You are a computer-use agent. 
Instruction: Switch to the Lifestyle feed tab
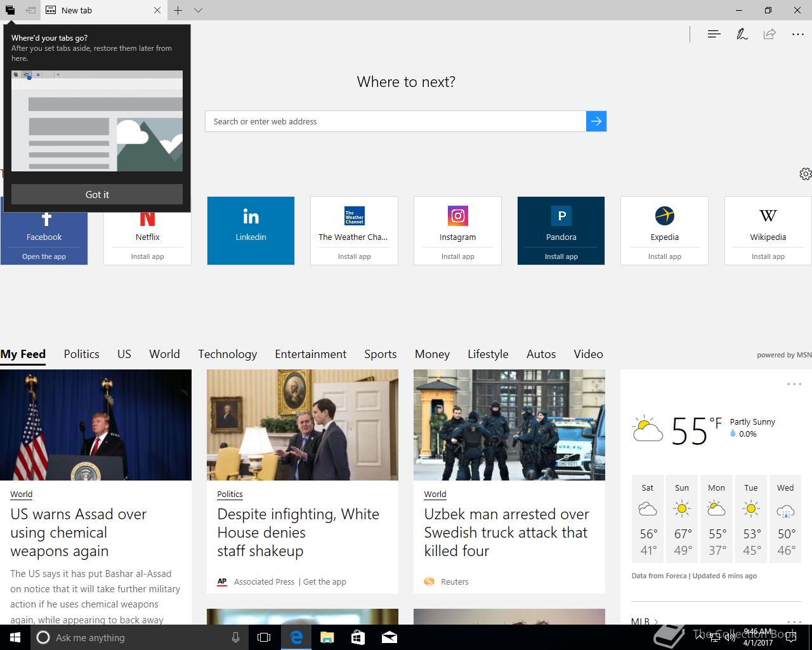[x=488, y=354]
